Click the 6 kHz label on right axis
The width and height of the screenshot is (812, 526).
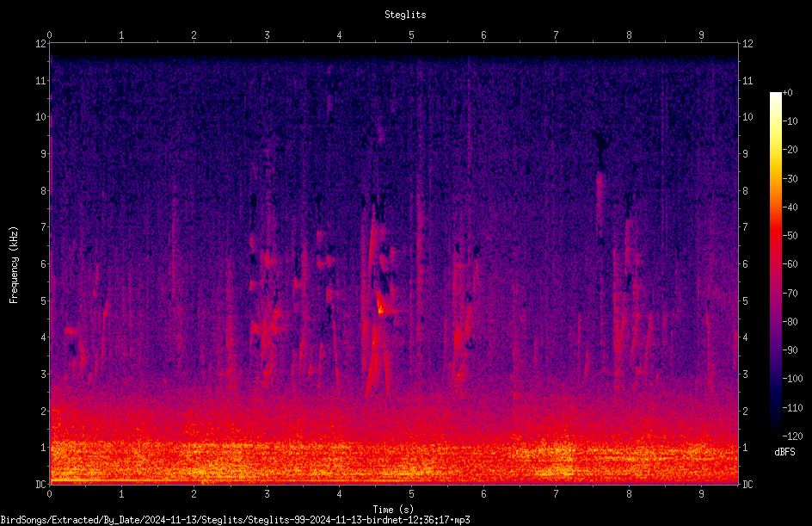[745, 263]
